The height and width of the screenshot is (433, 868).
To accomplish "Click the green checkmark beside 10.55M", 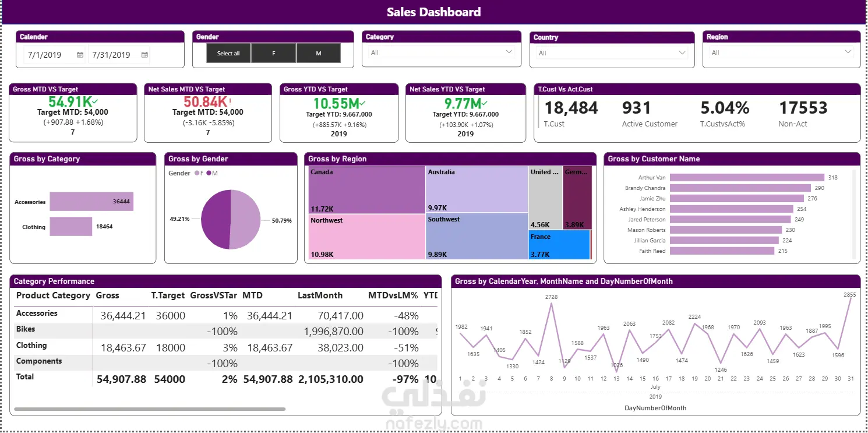I will [362, 103].
